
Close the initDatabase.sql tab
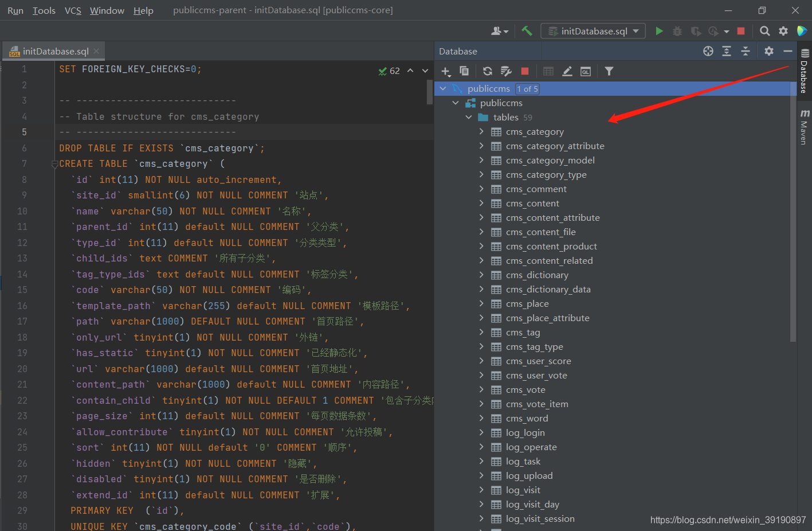click(x=96, y=51)
